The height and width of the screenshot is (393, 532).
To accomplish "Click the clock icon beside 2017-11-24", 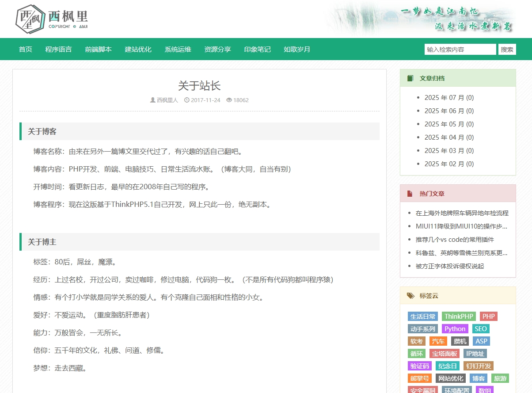I will tap(186, 100).
